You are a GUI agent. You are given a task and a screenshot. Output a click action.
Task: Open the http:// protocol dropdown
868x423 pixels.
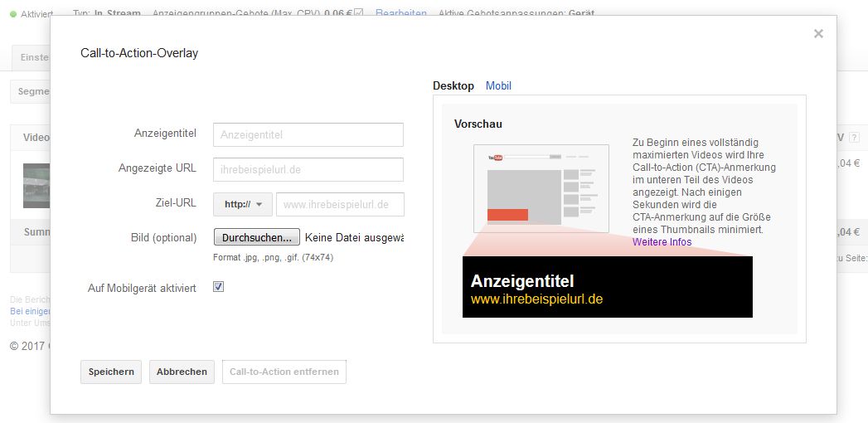(x=243, y=204)
